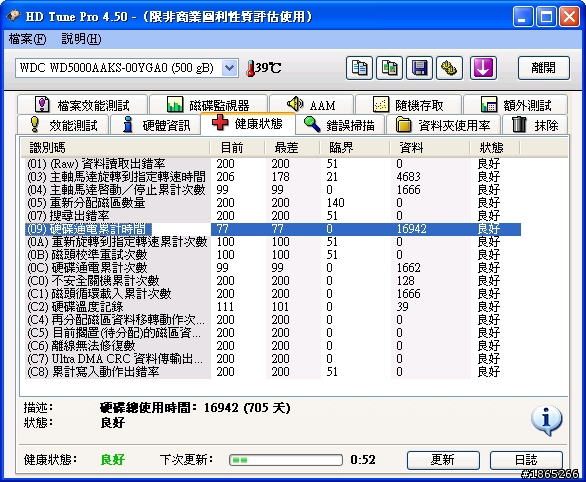Click the 臨界 column header

tap(355, 148)
